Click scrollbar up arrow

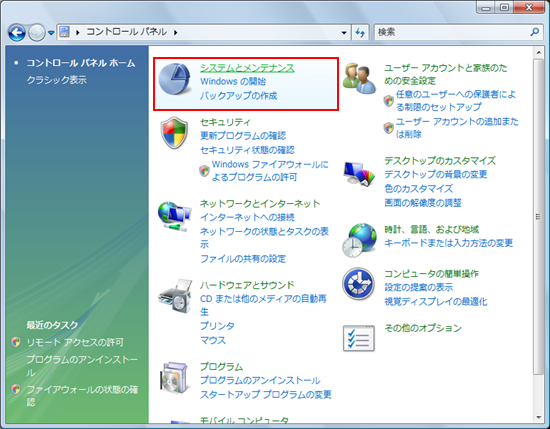pyautogui.click(x=538, y=53)
